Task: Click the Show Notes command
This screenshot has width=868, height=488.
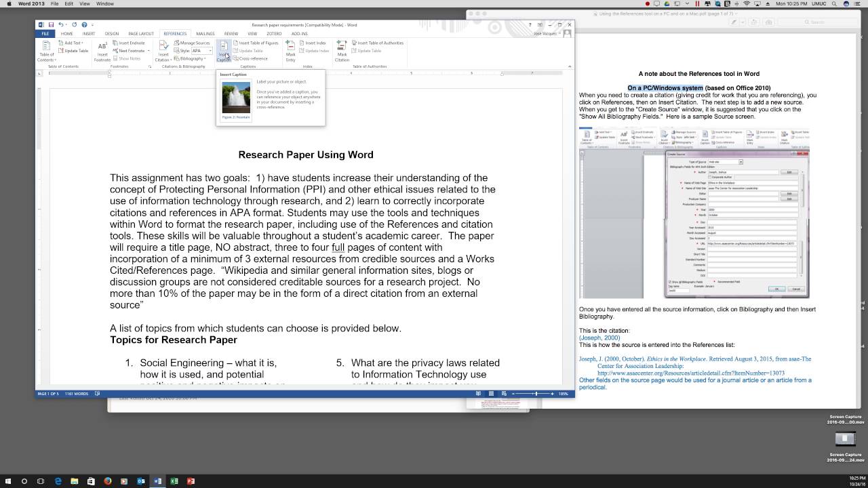Action: [127, 58]
